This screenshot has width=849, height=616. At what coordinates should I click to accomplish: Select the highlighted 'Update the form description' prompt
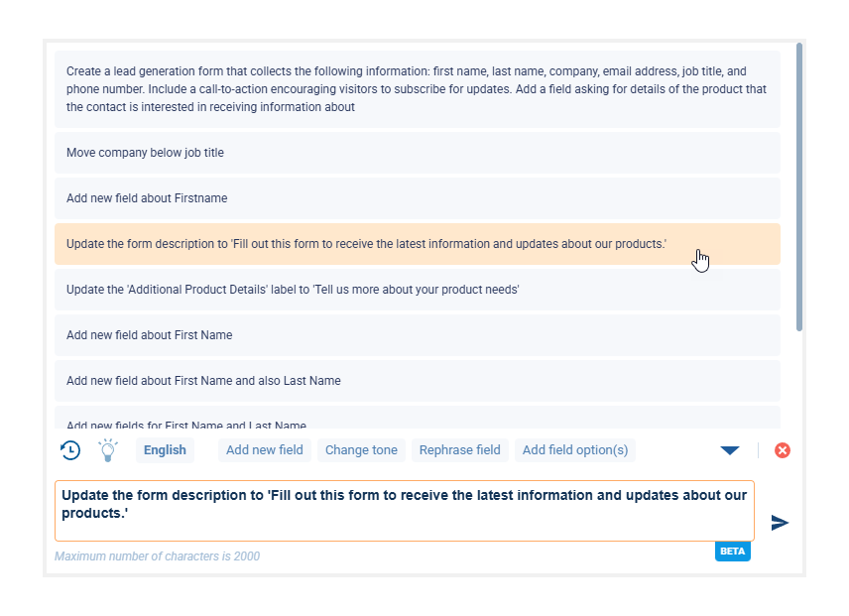click(x=367, y=244)
